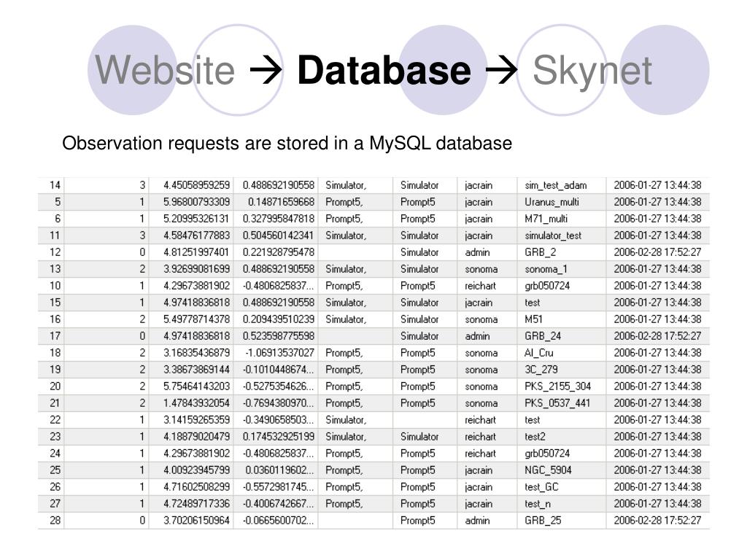Screen dimensions: 747x560
Task: Click the GRB_24 cell
Action: tap(543, 336)
